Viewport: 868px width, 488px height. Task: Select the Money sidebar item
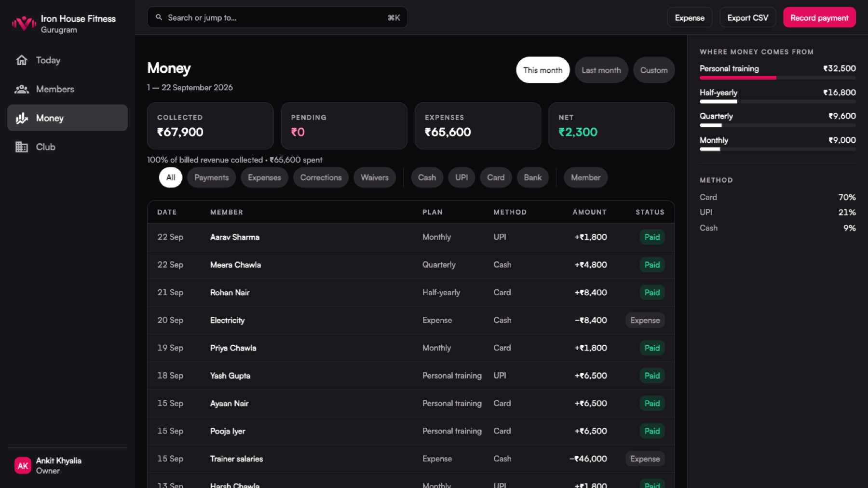(68, 118)
